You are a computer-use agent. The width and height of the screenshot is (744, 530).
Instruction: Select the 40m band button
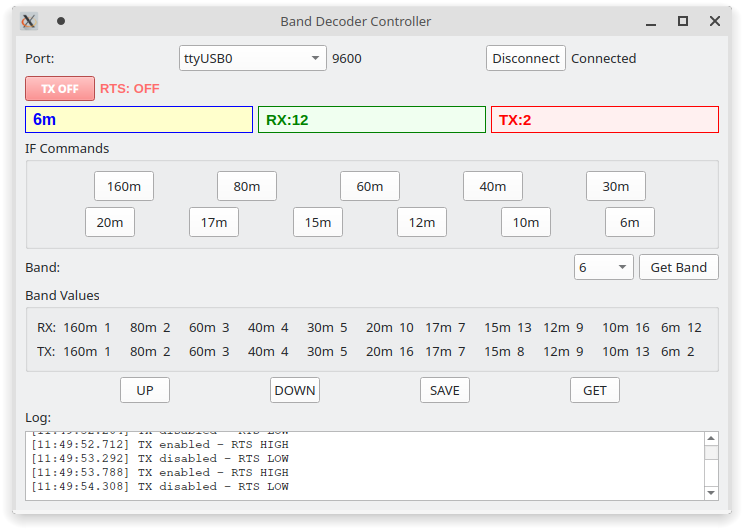pos(492,186)
